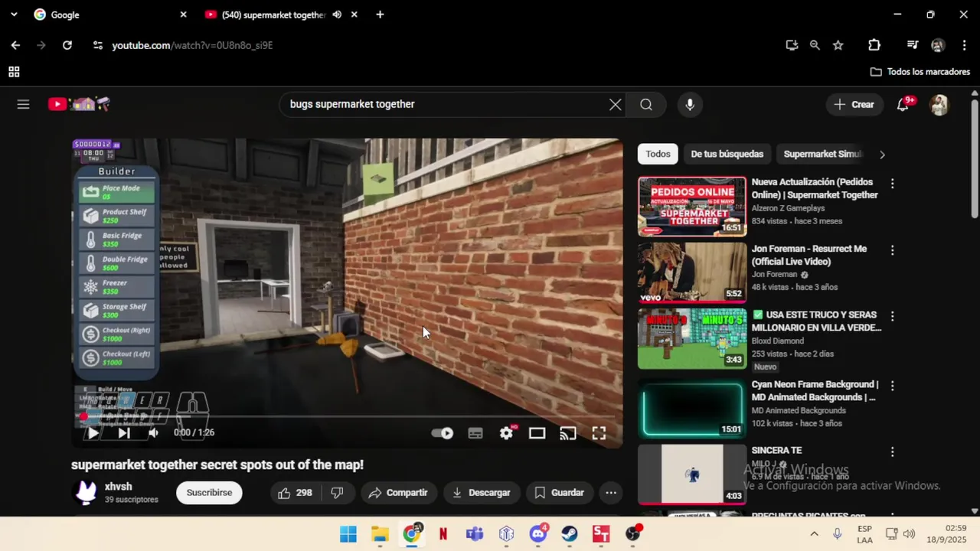Viewport: 980px width, 551px height.
Task: Open xhvsh channel avatar
Action: pyautogui.click(x=86, y=493)
